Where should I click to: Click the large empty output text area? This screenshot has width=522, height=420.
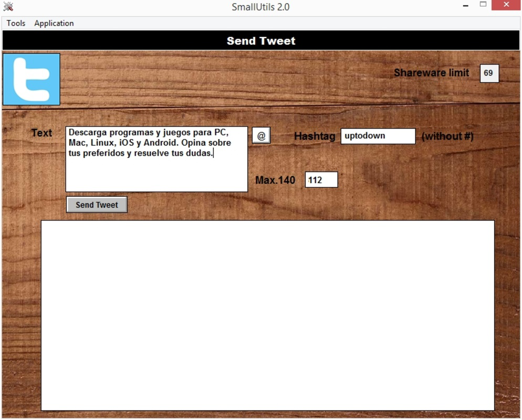click(268, 316)
